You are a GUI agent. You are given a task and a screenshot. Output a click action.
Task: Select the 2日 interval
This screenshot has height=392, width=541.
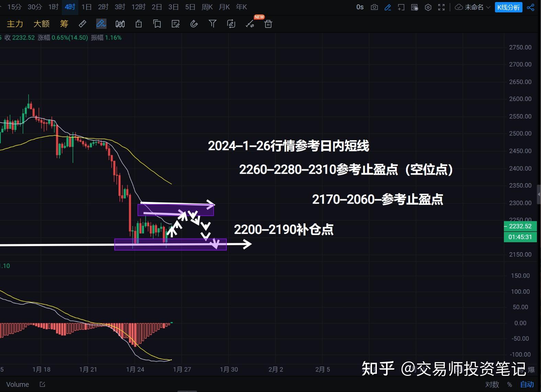[157, 7]
